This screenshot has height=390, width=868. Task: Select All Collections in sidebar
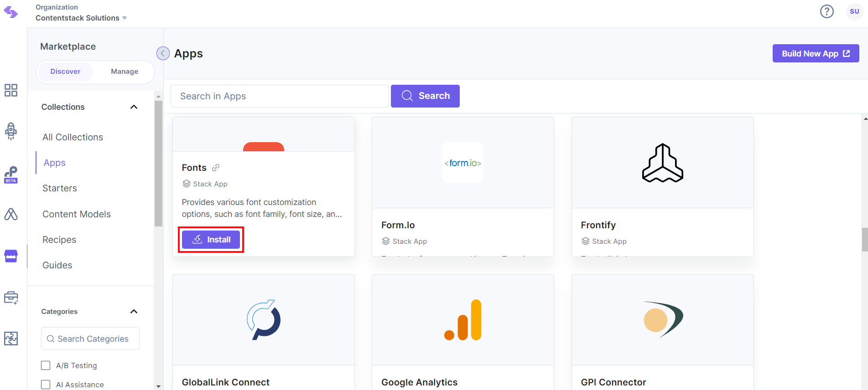(x=73, y=137)
